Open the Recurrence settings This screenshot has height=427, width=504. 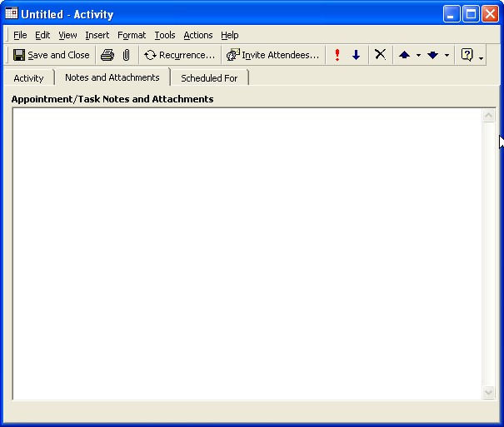coord(179,55)
